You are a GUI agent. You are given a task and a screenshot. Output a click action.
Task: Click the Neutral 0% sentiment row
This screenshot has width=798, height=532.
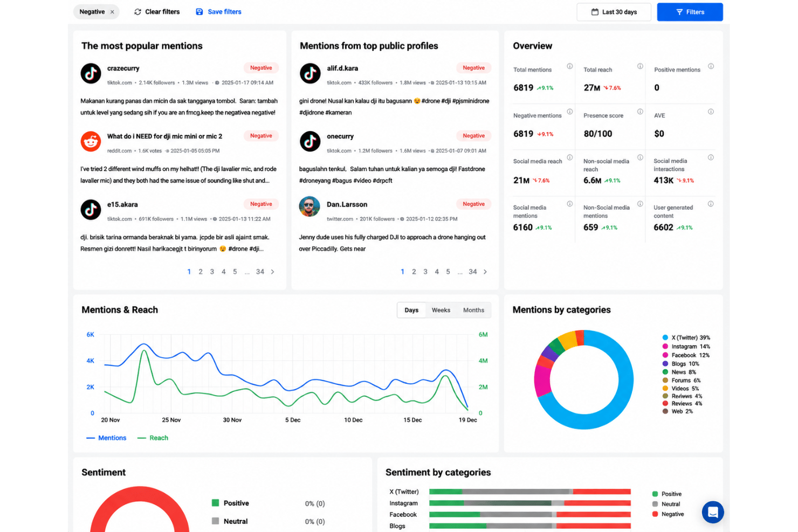click(269, 521)
